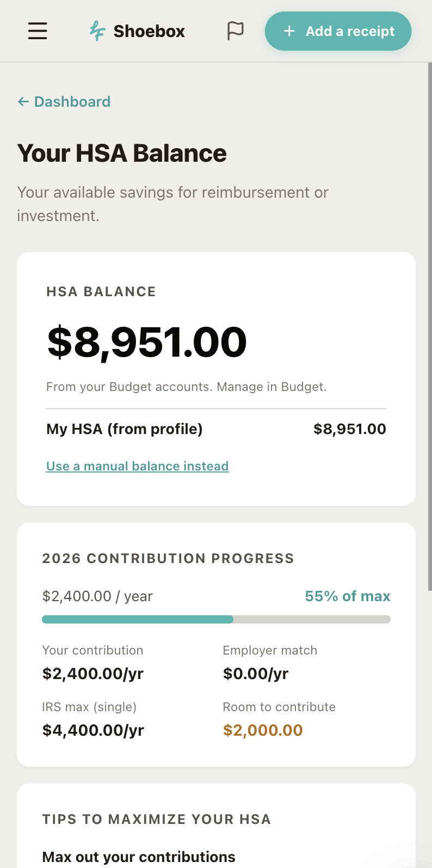Click the Max out your contributions tip

click(139, 857)
